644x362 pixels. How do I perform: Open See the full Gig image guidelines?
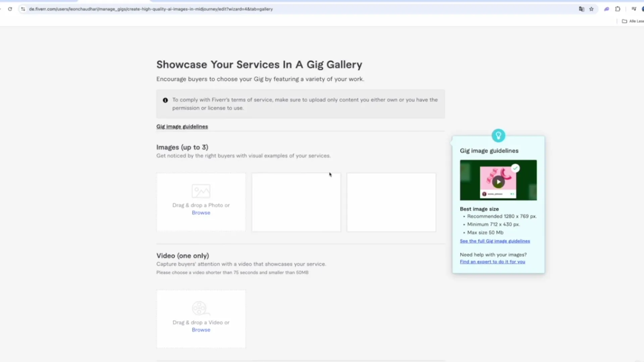[495, 241]
